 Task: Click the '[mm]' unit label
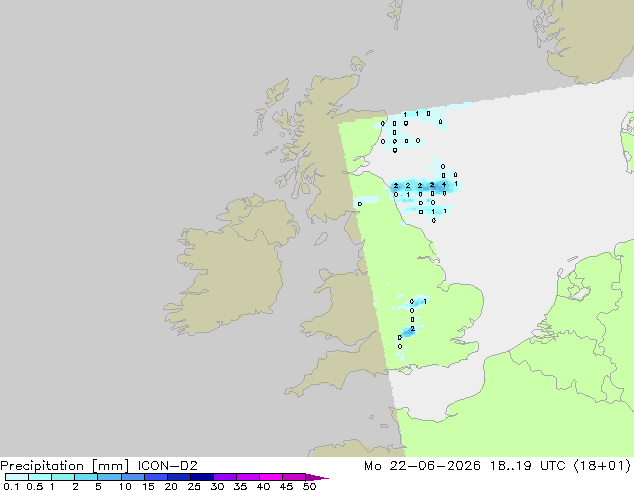click(x=110, y=466)
